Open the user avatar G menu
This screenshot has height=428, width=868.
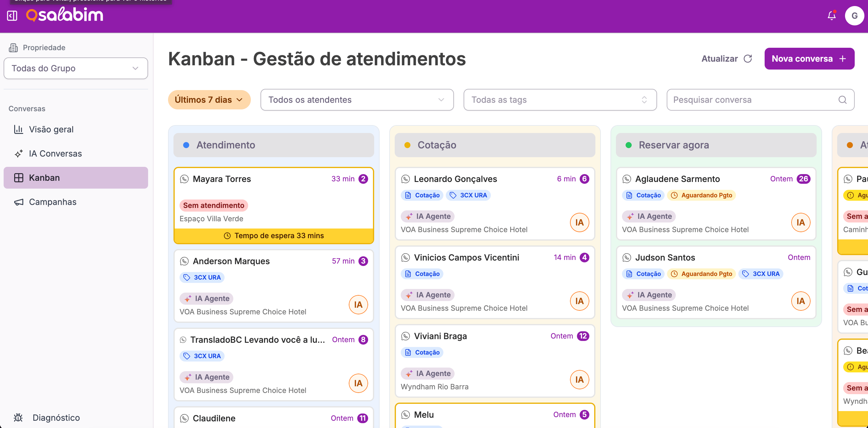click(x=854, y=15)
